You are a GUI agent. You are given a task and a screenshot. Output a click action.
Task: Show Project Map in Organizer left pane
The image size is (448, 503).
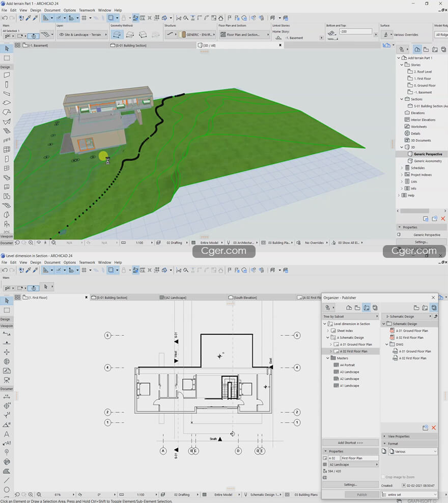[x=349, y=308]
